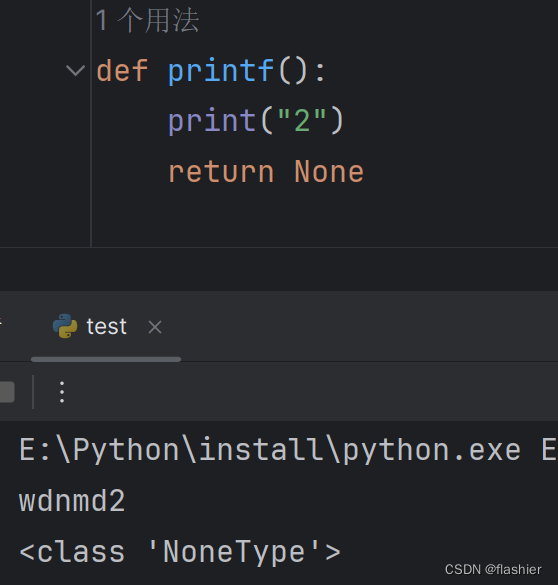The width and height of the screenshot is (558, 585).
Task: Stop the running process with the stop button
Action: pyautogui.click(x=6, y=392)
